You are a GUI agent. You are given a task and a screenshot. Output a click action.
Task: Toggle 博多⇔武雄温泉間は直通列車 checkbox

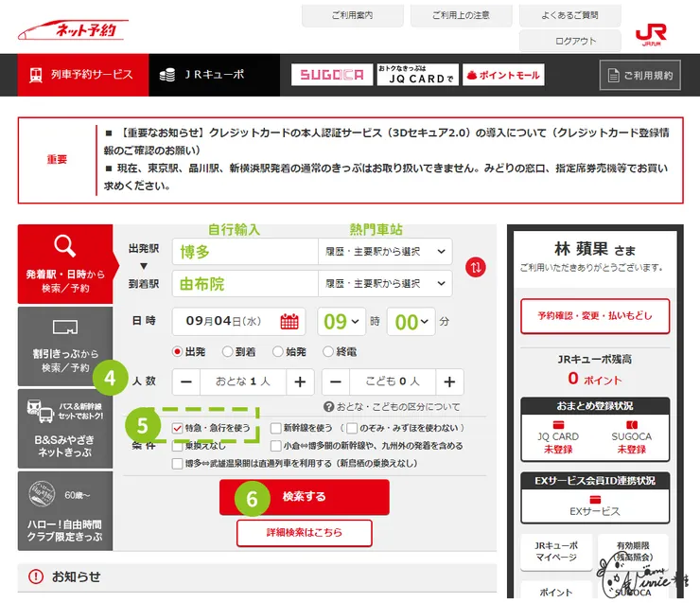pyautogui.click(x=177, y=463)
